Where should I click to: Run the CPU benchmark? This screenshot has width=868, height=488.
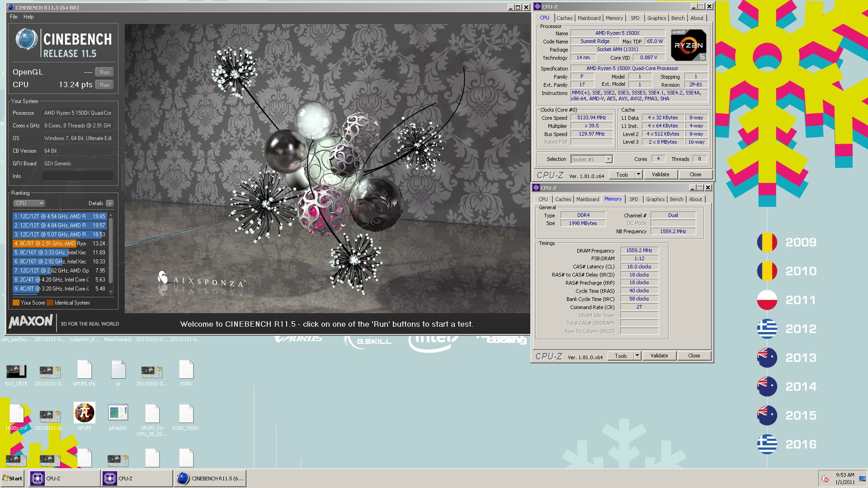click(104, 85)
